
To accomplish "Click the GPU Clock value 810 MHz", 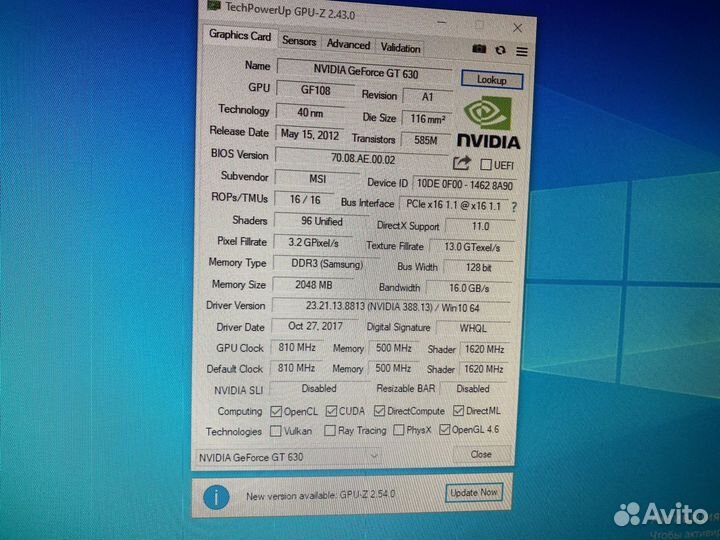I will pyautogui.click(x=297, y=348).
